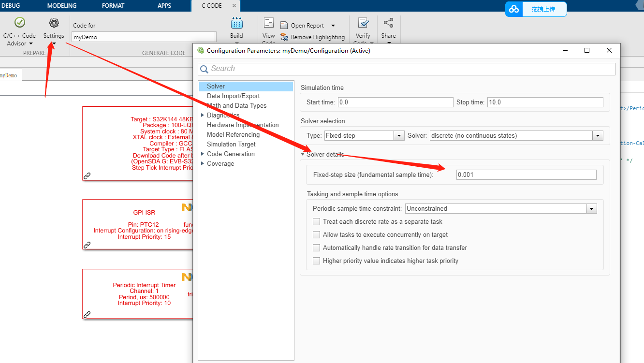644x363 pixels.
Task: Click the Settings gear icon
Action: coord(54,23)
